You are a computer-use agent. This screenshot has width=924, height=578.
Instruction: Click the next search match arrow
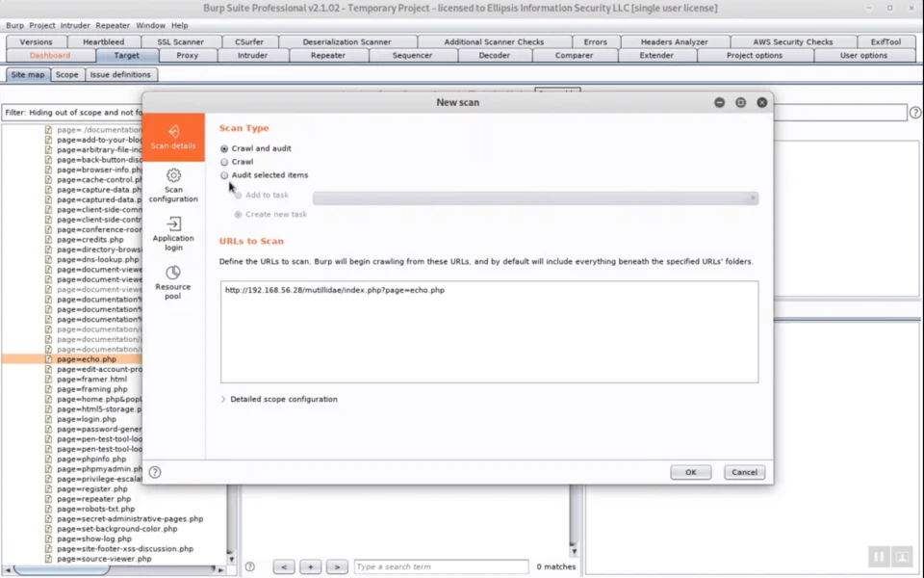pyautogui.click(x=336, y=566)
